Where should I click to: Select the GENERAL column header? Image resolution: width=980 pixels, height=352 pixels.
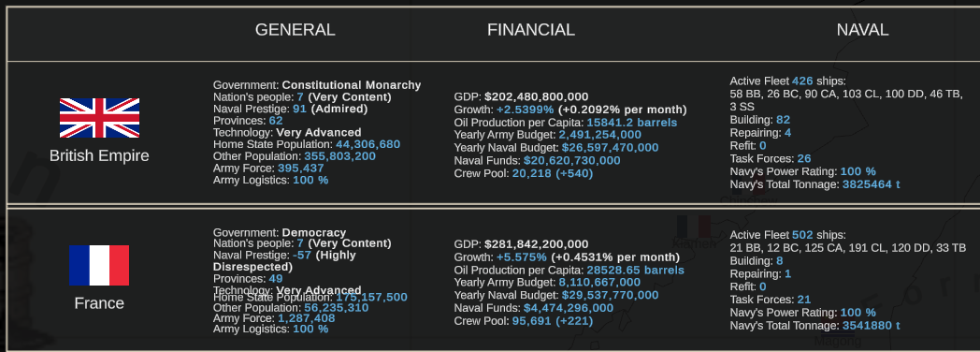[x=295, y=30]
